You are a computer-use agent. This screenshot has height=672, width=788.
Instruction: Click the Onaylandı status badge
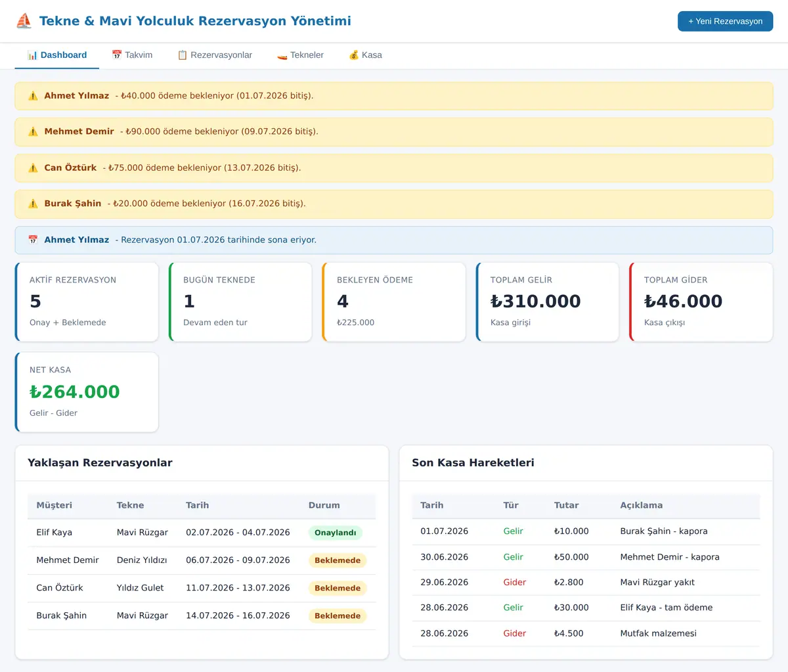tap(335, 533)
